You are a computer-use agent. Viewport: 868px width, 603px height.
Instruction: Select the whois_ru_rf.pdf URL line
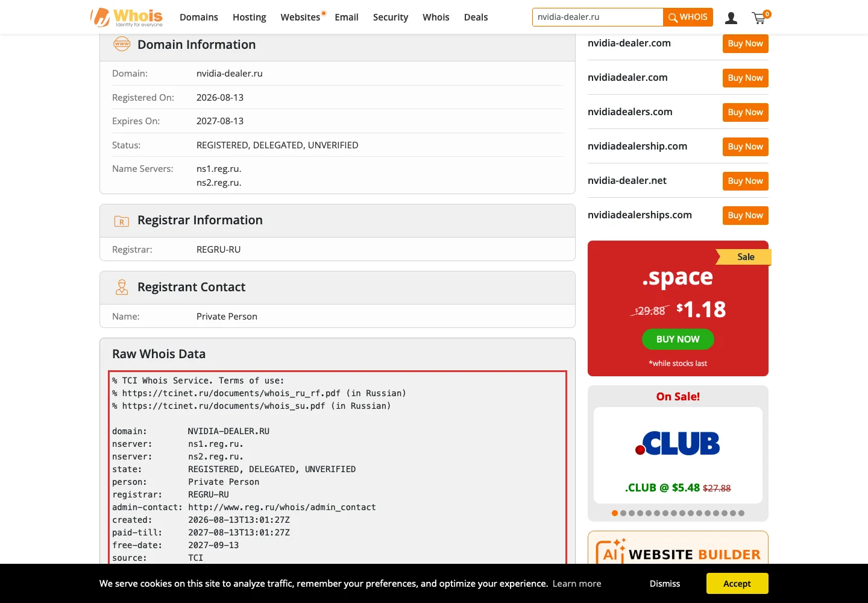[x=259, y=393]
